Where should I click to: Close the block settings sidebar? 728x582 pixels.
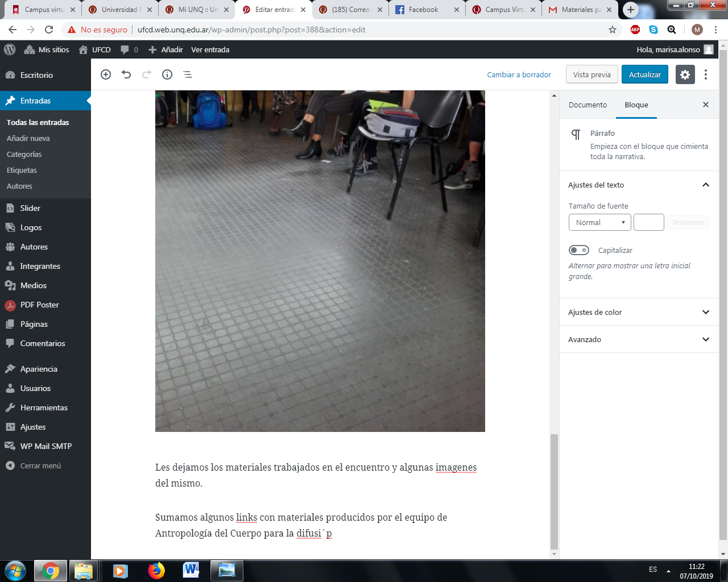[x=706, y=105]
